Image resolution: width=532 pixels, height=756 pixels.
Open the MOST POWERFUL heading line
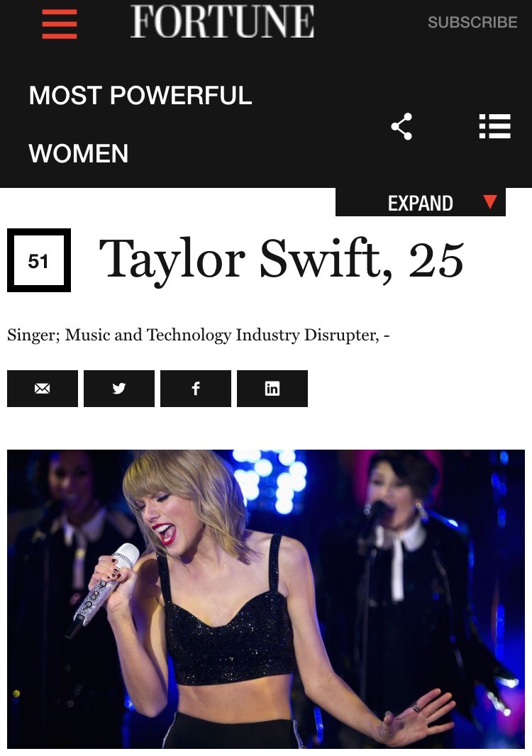(140, 96)
